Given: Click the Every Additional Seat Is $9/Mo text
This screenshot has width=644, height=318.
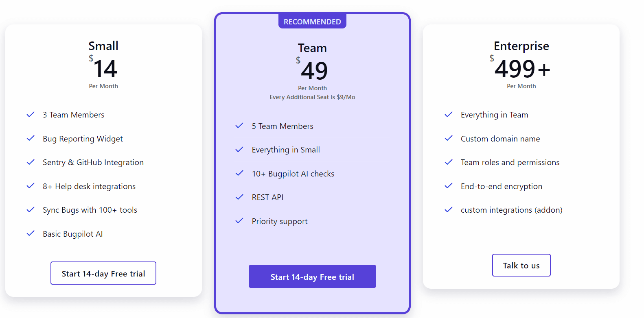Looking at the screenshot, I should [x=312, y=97].
